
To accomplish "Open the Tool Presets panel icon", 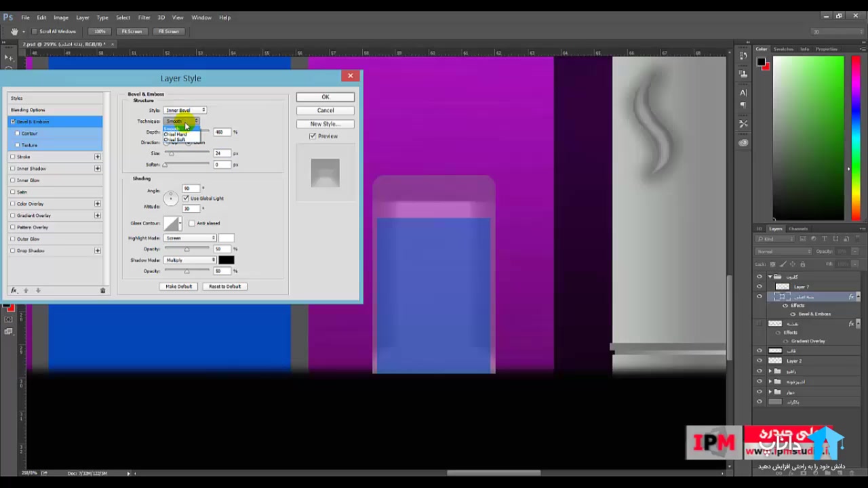I will [743, 124].
